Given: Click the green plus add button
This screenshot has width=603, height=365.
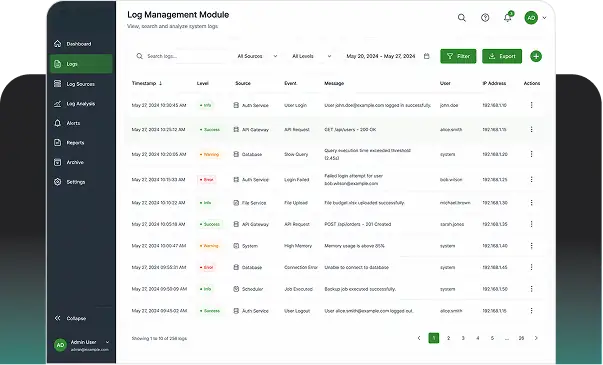Looking at the screenshot, I should (536, 56).
